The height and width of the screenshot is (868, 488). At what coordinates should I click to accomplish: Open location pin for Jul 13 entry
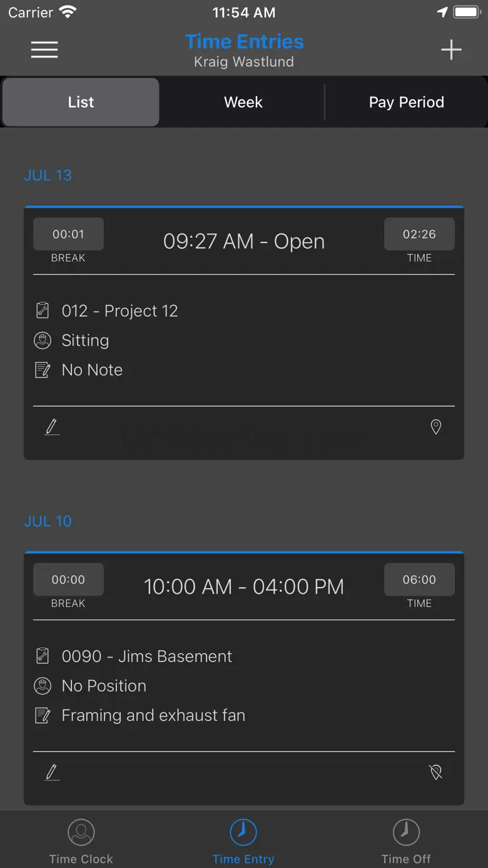[436, 427]
